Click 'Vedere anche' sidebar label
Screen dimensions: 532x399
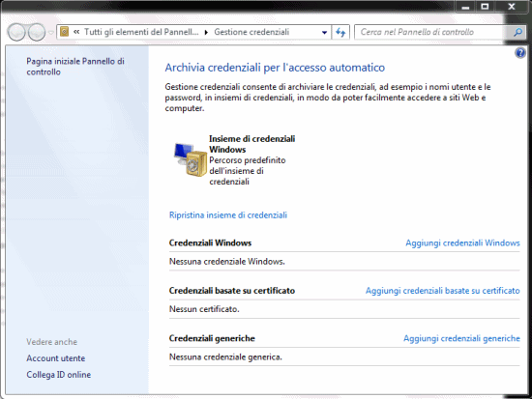52,342
